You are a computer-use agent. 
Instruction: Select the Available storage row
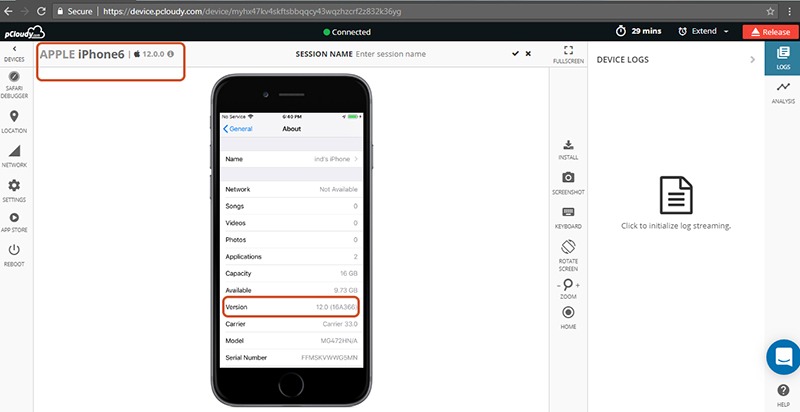tap(291, 290)
